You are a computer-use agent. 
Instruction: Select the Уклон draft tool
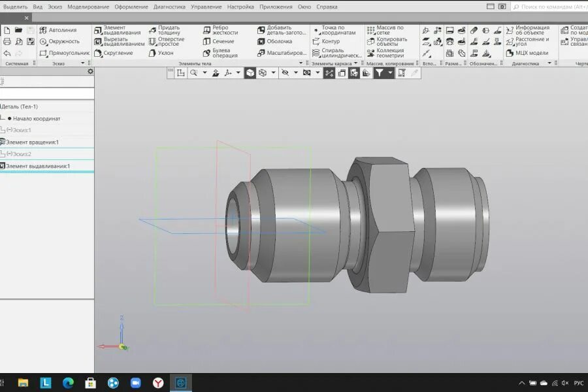(x=161, y=54)
